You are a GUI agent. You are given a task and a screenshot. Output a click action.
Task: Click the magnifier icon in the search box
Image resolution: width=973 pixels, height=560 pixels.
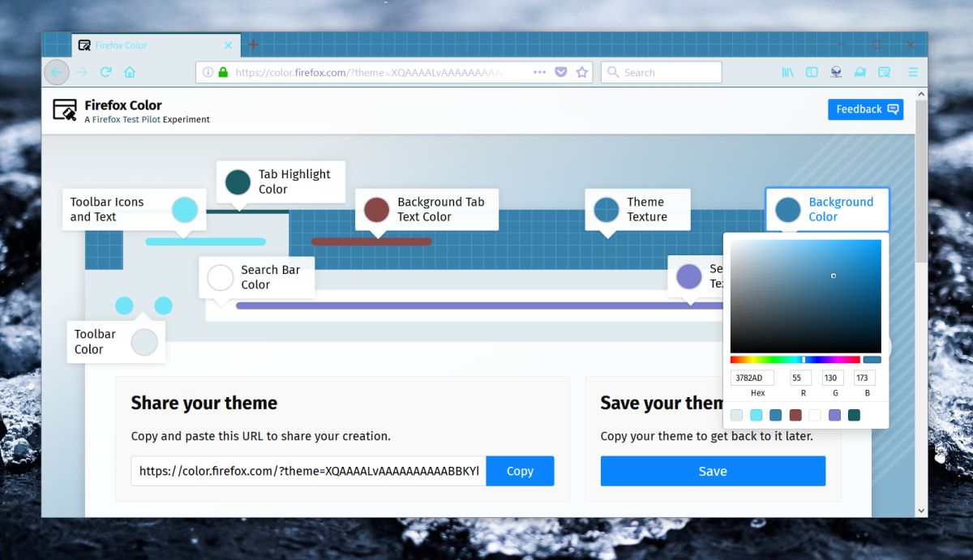(614, 72)
